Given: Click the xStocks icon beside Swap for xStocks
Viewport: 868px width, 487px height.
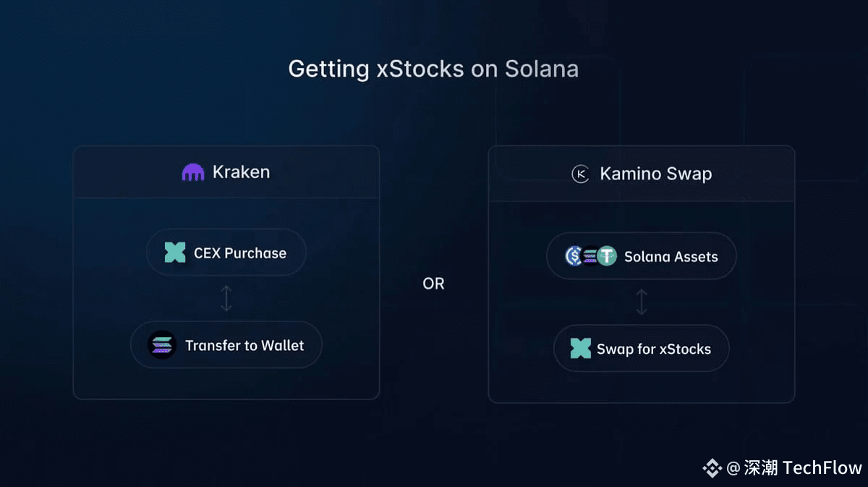Looking at the screenshot, I should tap(581, 349).
